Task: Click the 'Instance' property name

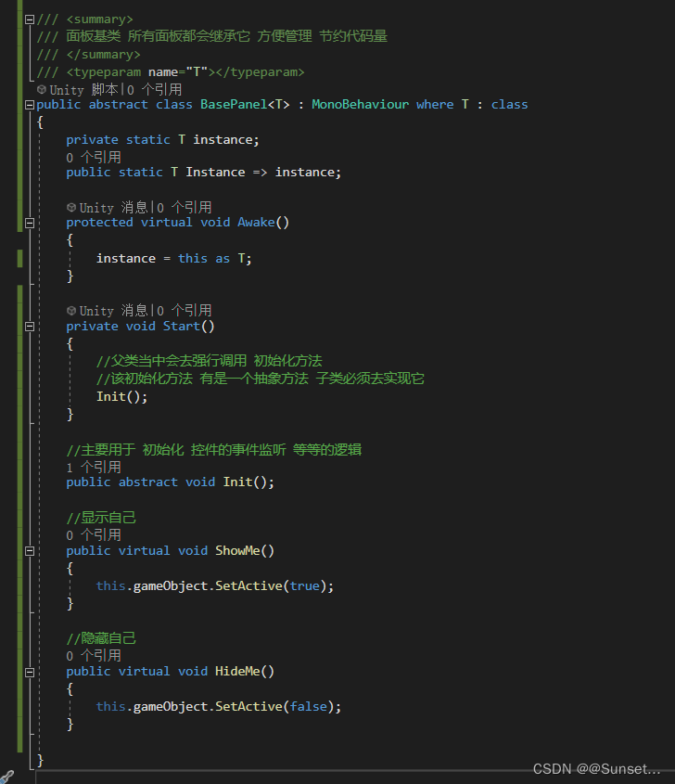Action: [x=215, y=173]
